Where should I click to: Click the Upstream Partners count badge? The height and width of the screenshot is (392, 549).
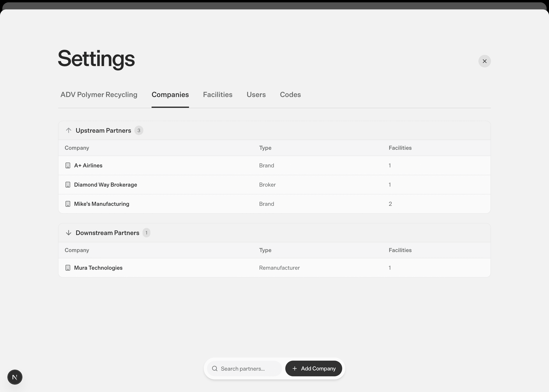(139, 130)
